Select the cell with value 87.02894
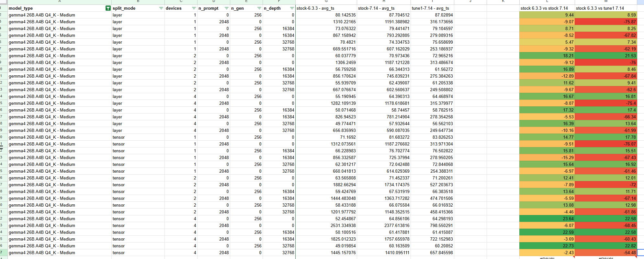Viewport: 644px width, 259px height. (432, 15)
